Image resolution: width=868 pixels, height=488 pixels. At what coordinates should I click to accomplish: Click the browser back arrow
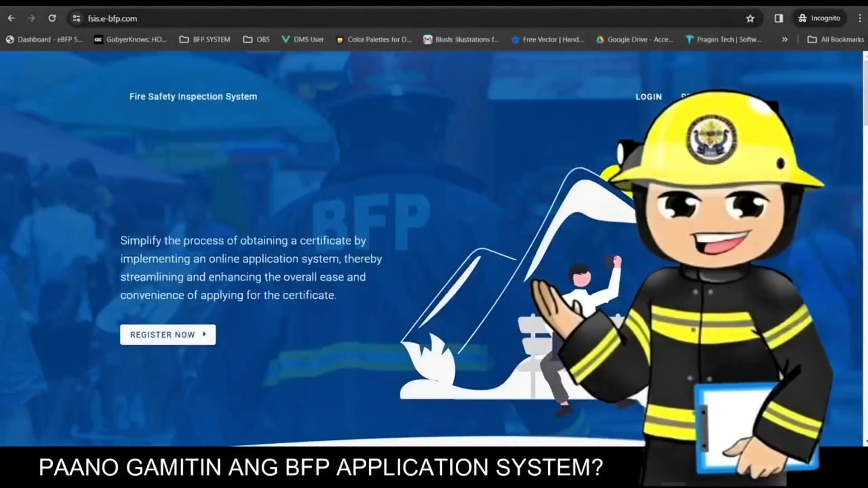11,18
